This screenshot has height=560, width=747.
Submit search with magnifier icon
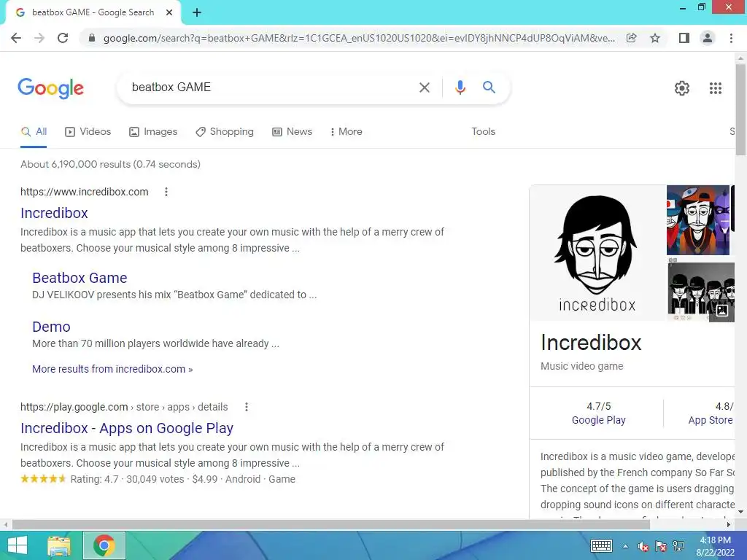coord(489,87)
